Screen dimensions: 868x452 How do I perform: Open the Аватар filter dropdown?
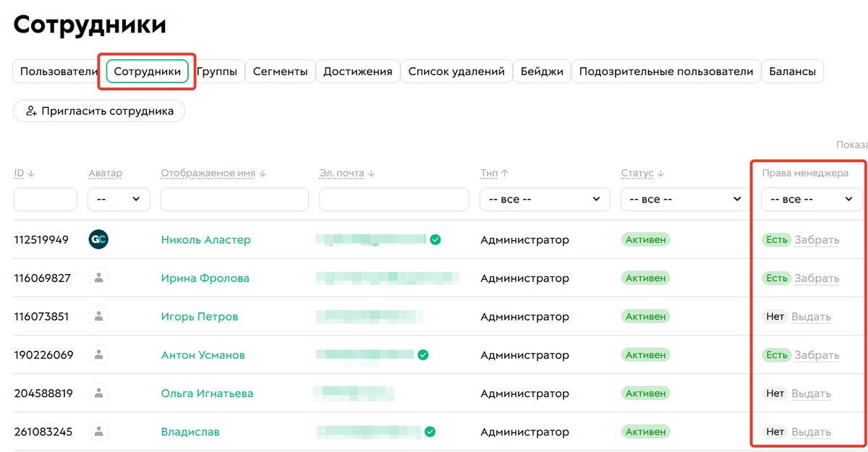pyautogui.click(x=119, y=199)
